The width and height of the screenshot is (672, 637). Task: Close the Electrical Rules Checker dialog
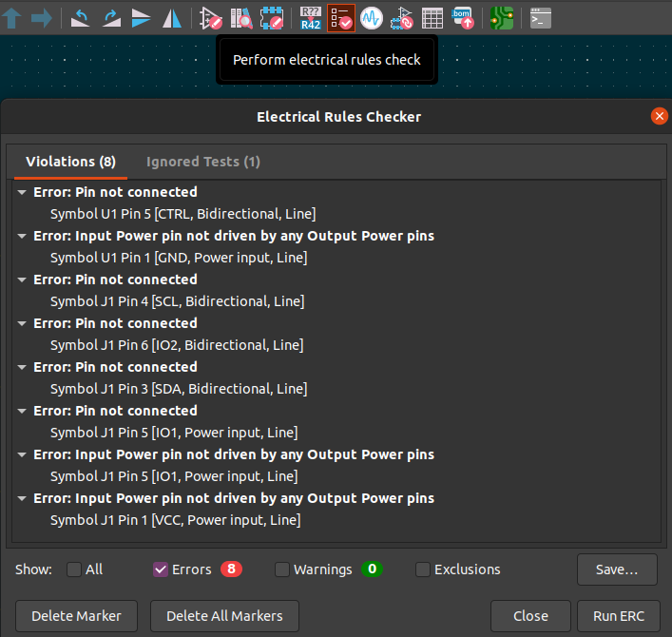(x=659, y=116)
